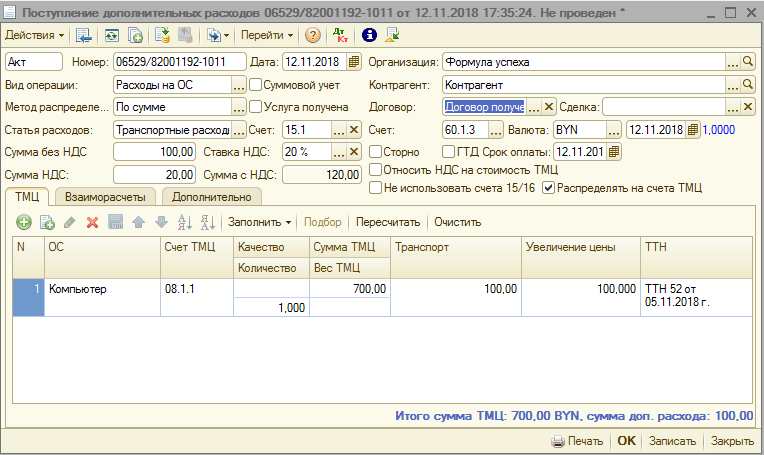Switch to the Взаиморасчеты tab
Image resolution: width=764 pixels, height=455 pixels.
coord(105,197)
